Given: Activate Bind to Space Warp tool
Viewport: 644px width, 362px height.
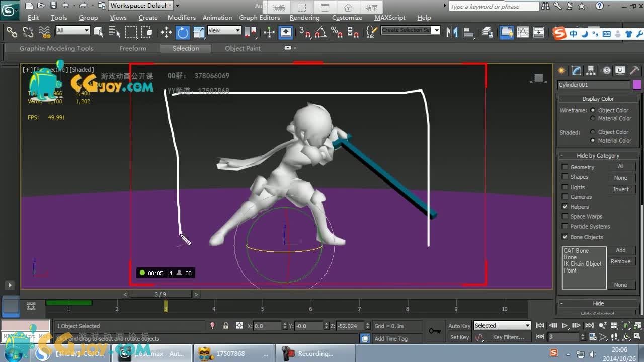Looking at the screenshot, I should click(x=45, y=32).
